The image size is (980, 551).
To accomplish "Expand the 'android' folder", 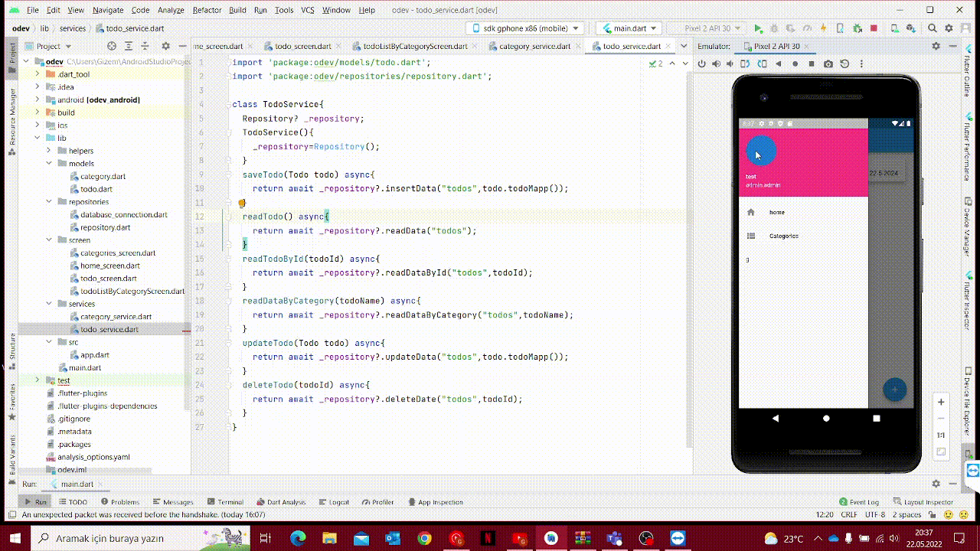I will point(38,99).
